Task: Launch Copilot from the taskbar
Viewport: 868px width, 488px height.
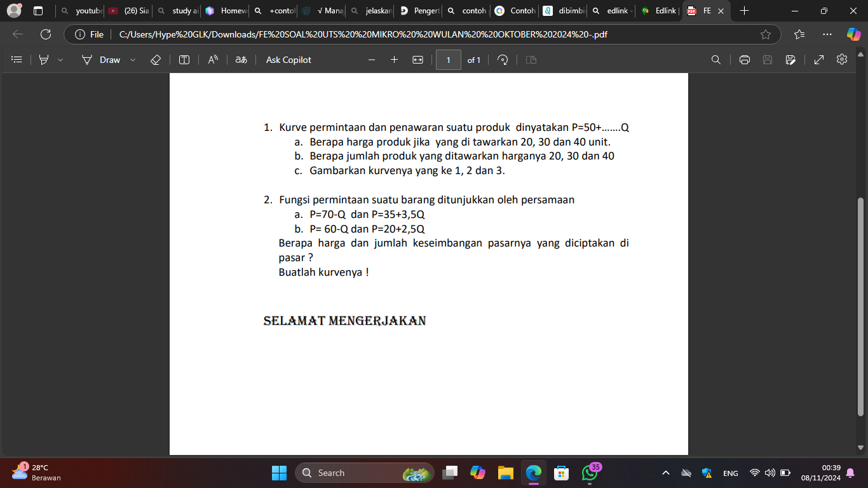Action: [x=478, y=473]
